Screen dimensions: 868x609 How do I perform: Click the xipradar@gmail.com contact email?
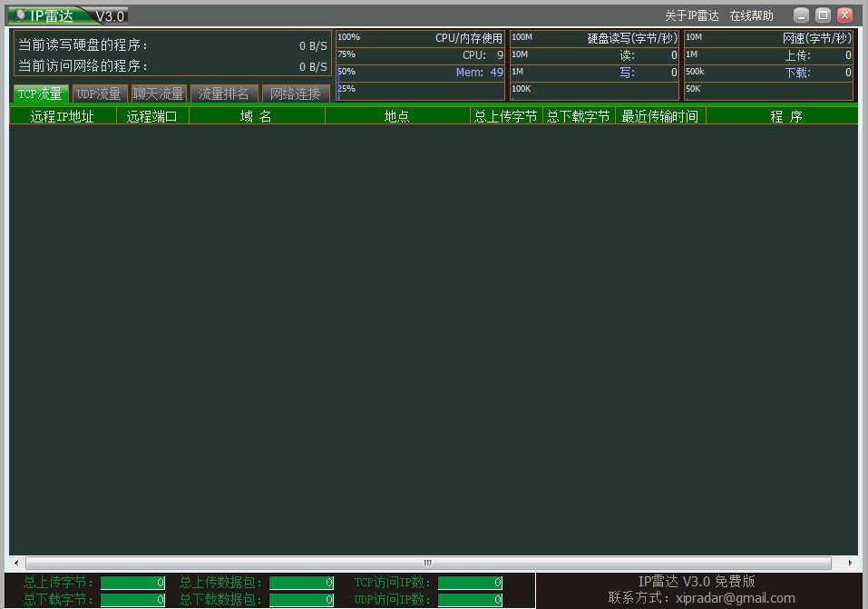click(x=735, y=598)
